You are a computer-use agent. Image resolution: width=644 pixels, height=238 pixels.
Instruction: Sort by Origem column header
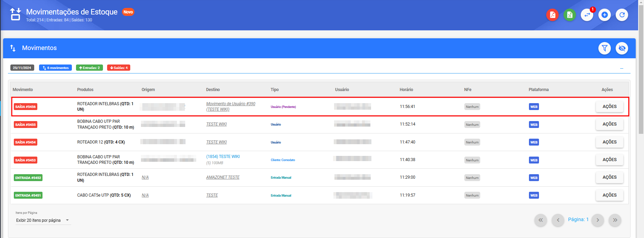tap(148, 90)
